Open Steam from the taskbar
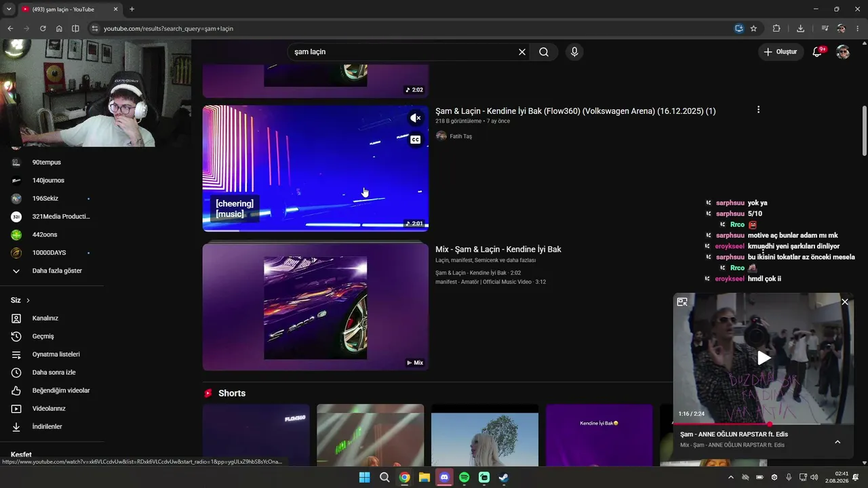Screen dimensions: 868x488 pos(504,477)
